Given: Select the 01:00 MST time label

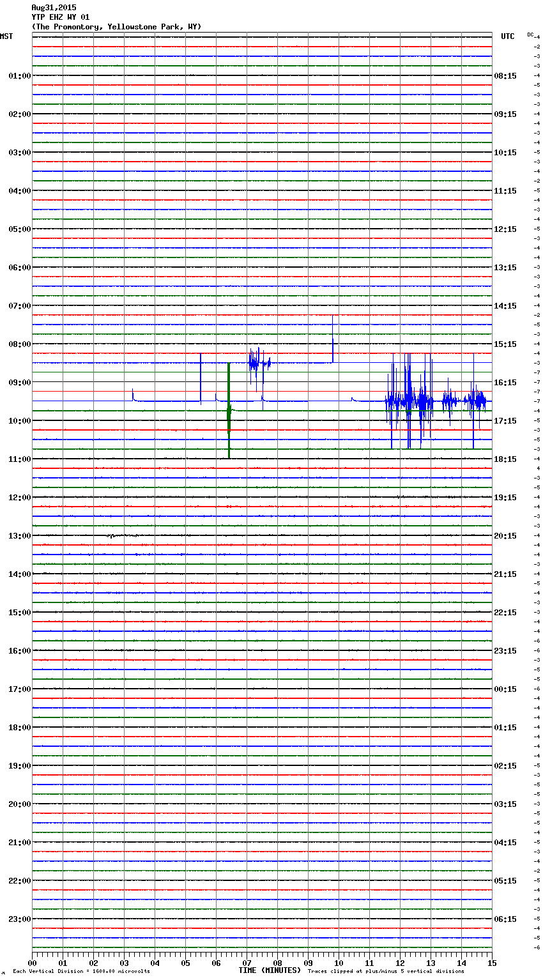Looking at the screenshot, I should (20, 76).
